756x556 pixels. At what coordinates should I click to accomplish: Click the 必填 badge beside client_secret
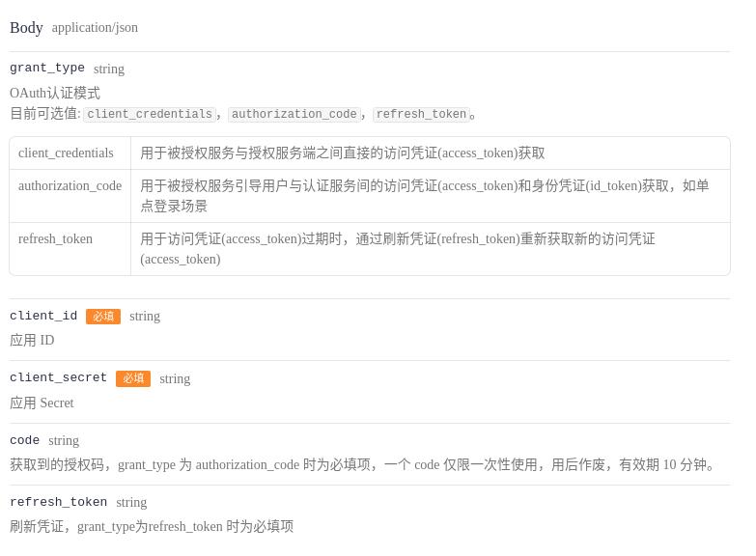click(x=133, y=378)
